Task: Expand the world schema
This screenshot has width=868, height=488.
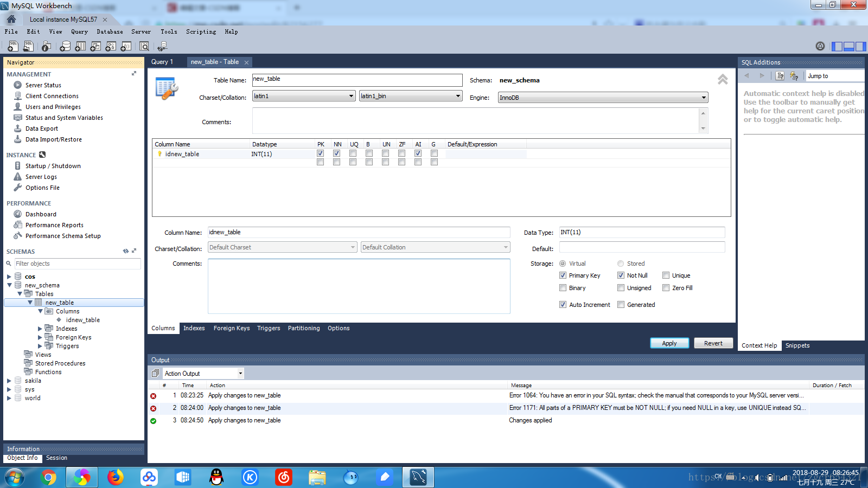Action: coord(9,398)
